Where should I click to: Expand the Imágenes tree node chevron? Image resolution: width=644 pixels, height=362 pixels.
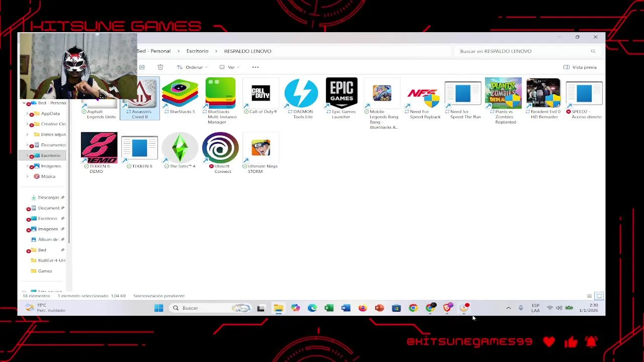[x=27, y=166]
